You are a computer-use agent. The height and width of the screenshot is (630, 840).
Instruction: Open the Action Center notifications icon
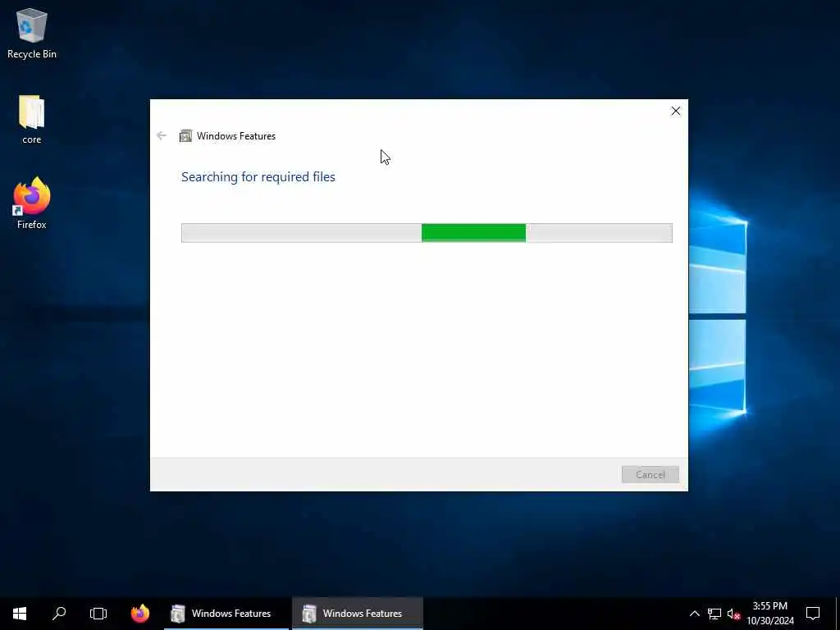click(813, 614)
